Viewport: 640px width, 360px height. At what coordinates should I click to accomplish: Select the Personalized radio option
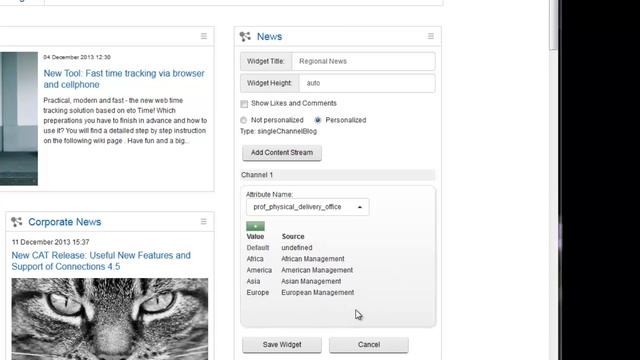318,120
